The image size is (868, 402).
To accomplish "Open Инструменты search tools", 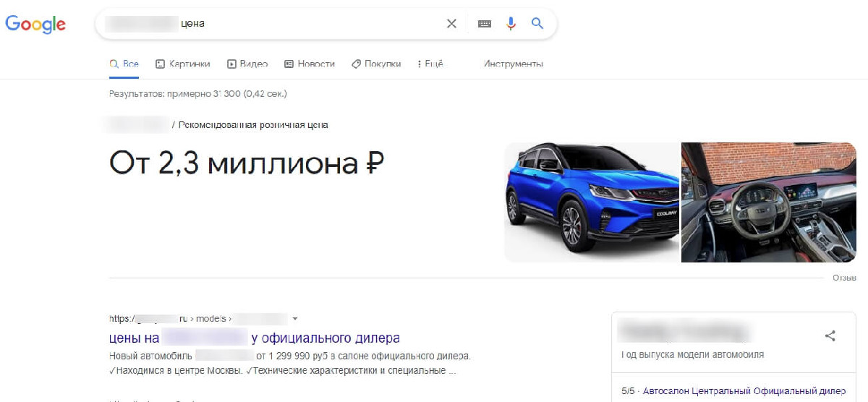I will coord(513,64).
